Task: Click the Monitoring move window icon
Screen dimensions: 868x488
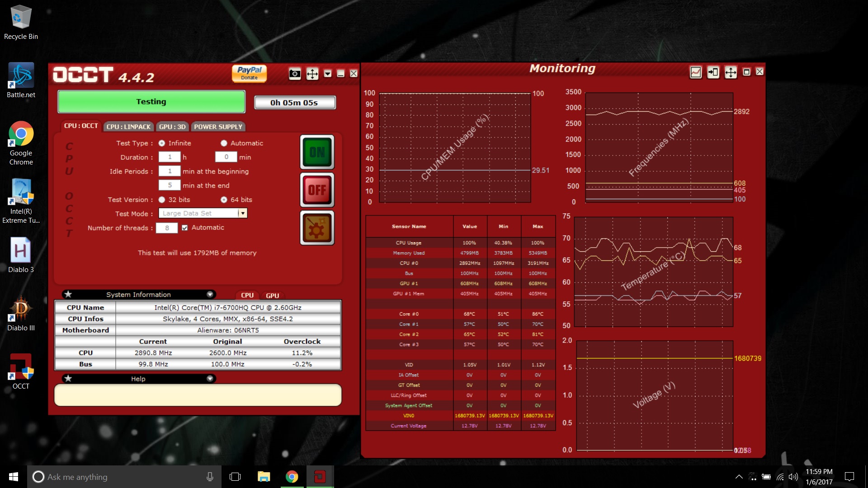Action: (x=731, y=72)
